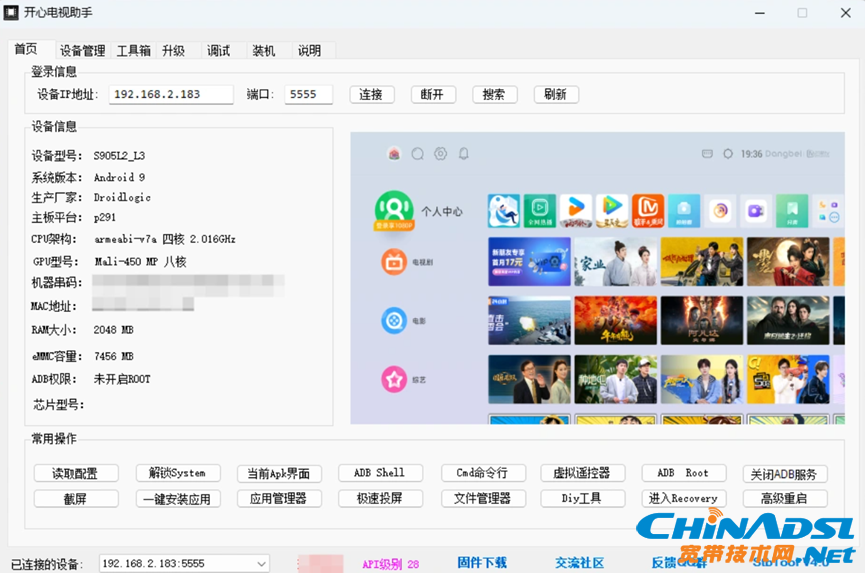Launch the 虚拟遥控器
Viewport: 865px width, 573px height.
[x=583, y=473]
